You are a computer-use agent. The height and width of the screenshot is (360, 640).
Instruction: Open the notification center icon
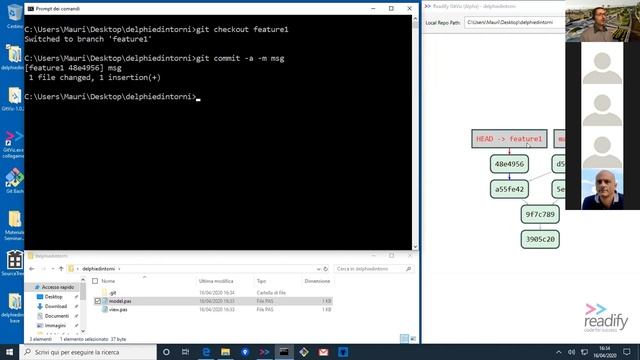tap(627, 352)
